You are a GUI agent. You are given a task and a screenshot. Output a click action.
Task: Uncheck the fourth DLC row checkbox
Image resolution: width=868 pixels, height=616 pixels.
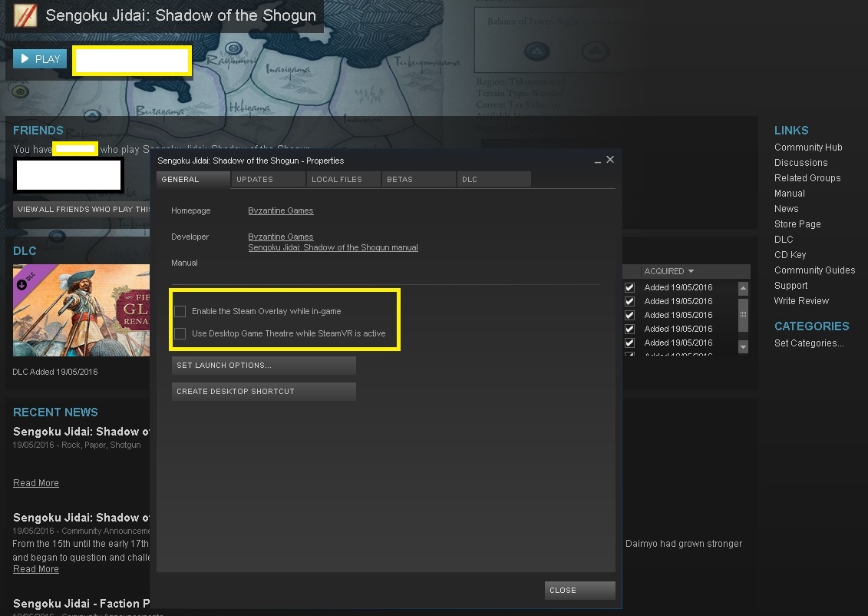click(629, 329)
